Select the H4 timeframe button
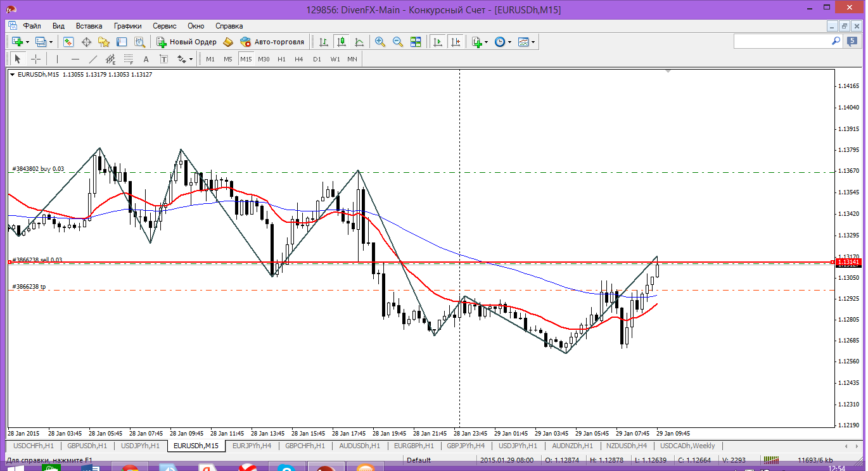The image size is (868, 471). (299, 59)
